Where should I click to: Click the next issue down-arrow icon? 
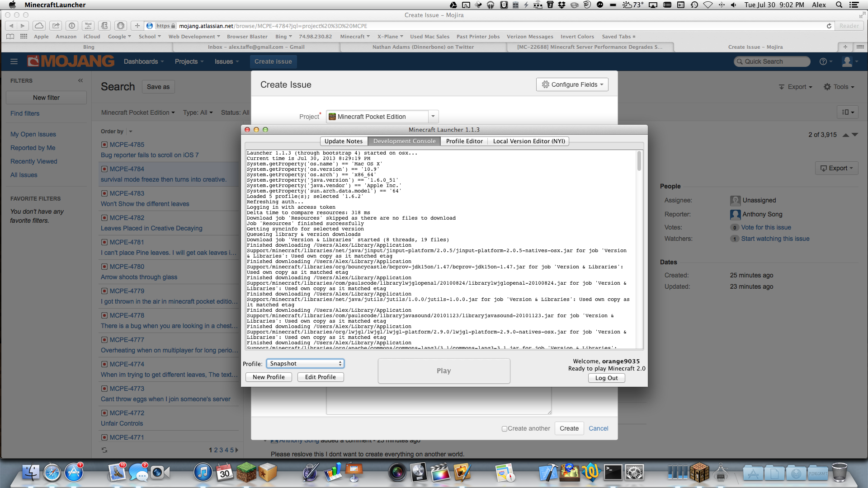tap(855, 135)
